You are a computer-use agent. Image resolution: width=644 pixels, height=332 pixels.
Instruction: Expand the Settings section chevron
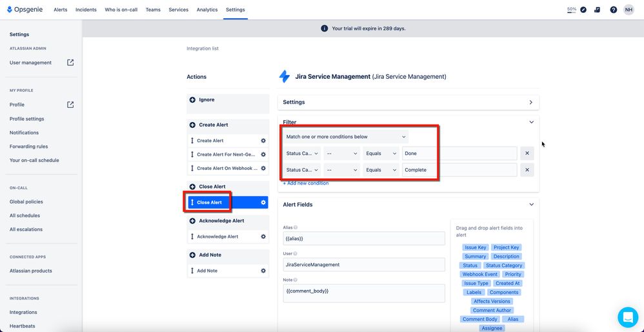530,102
